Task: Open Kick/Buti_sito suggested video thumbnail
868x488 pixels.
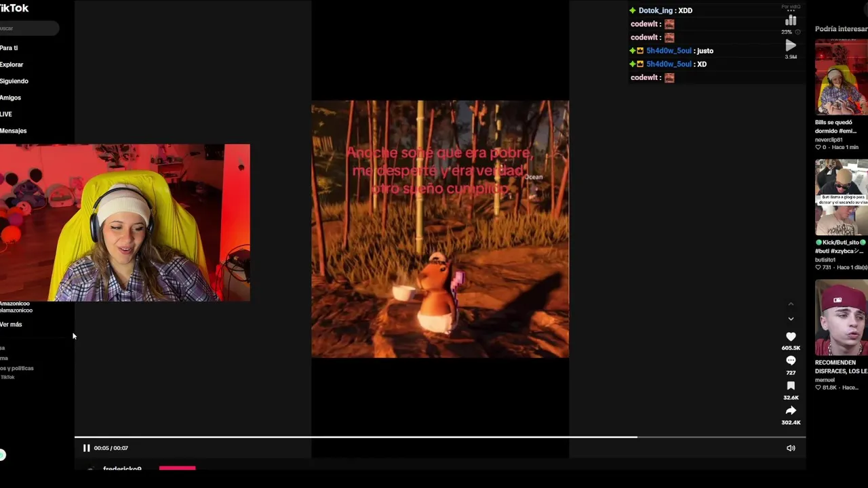Action: pos(842,197)
